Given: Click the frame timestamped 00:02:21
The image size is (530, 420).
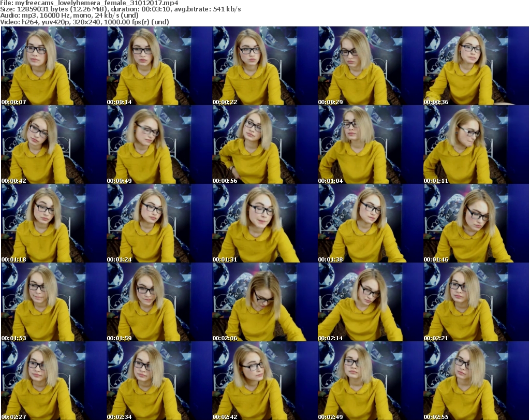Looking at the screenshot, I should pyautogui.click(x=476, y=302).
